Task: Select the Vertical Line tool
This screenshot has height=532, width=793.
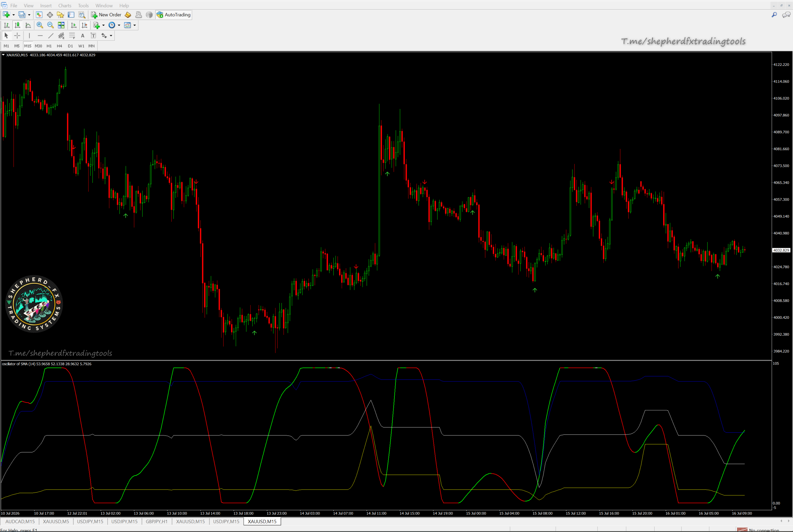Action: (x=29, y=36)
